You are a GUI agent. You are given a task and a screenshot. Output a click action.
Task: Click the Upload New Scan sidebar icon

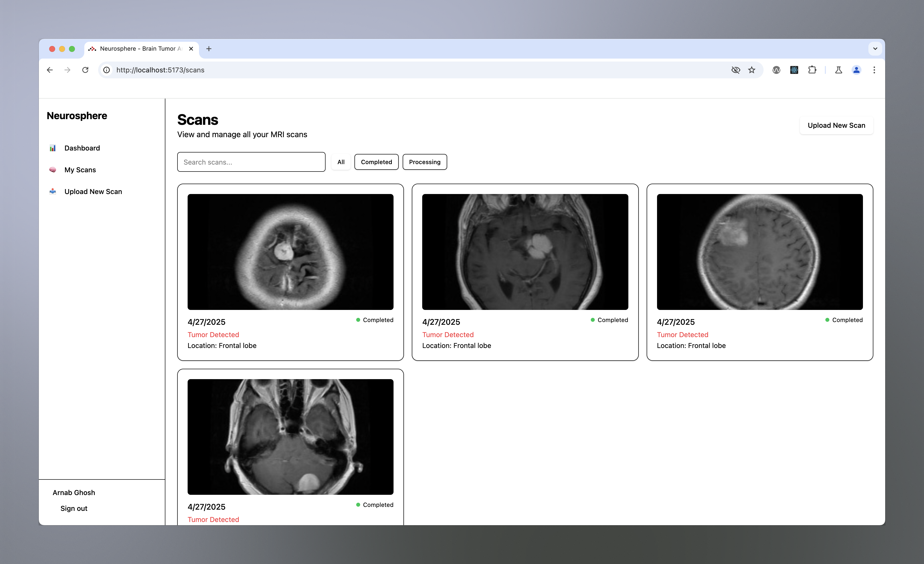tap(52, 192)
